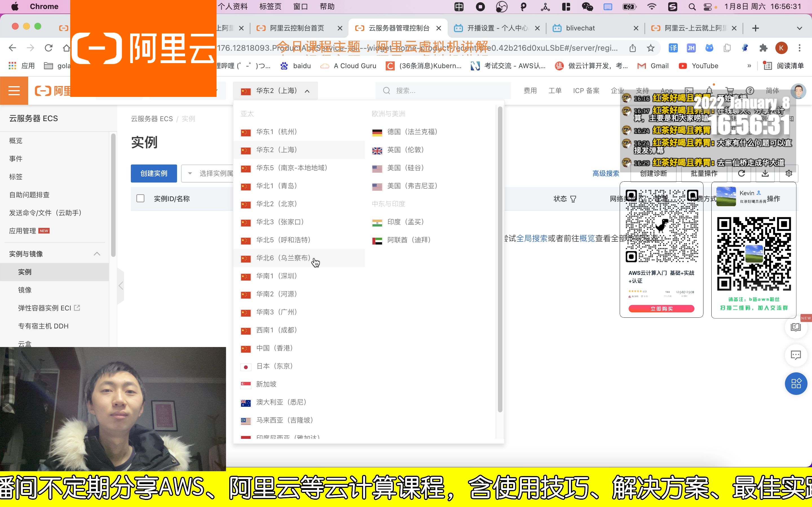Click the status filter funnel icon
Image resolution: width=812 pixels, height=507 pixels.
click(x=573, y=199)
